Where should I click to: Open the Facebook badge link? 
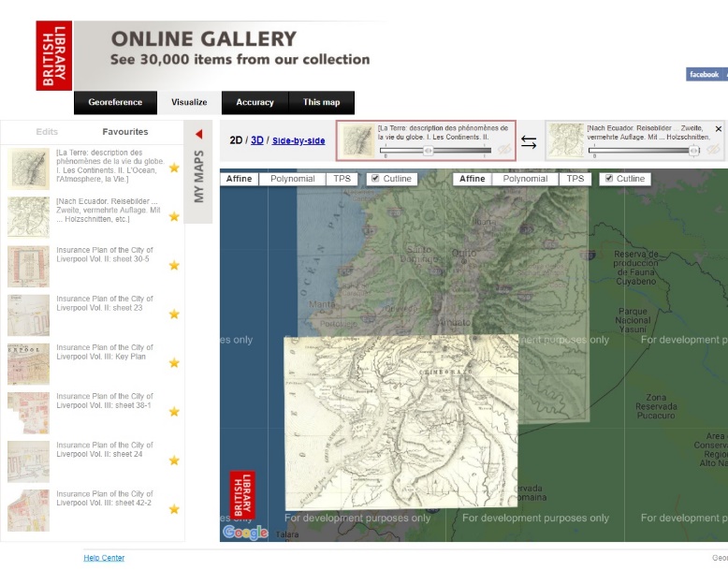[x=705, y=74]
